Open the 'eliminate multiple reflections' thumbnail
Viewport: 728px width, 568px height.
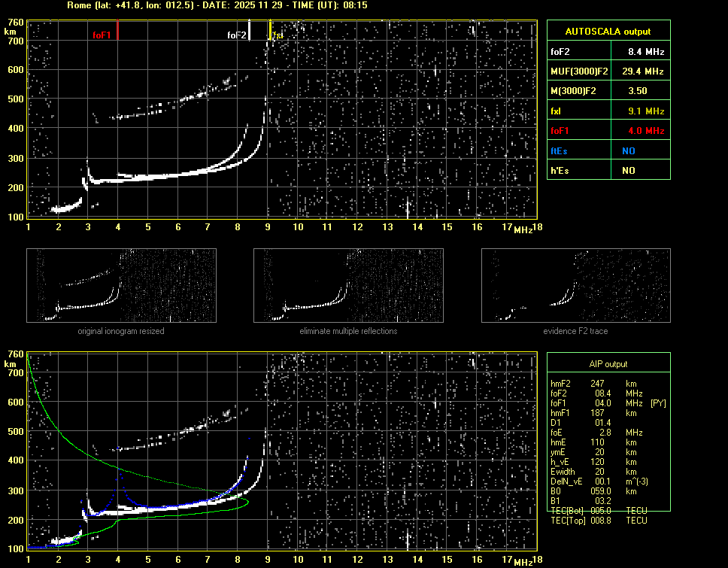pos(348,284)
